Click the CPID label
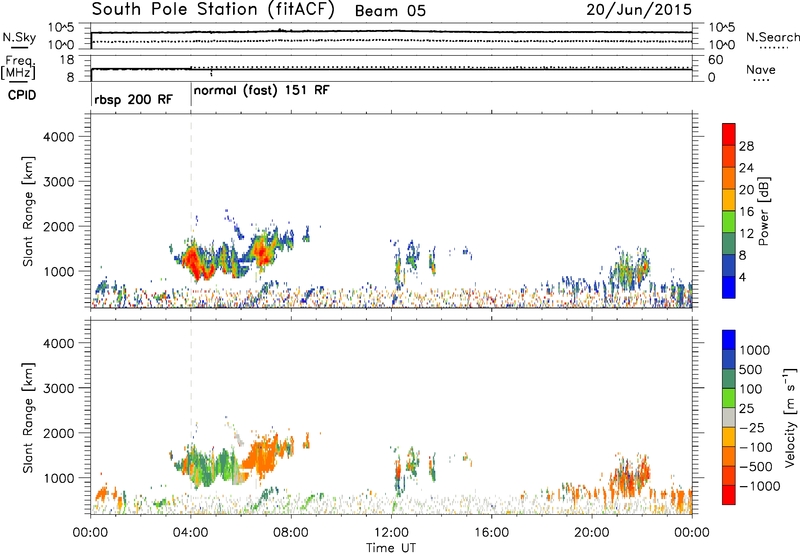800x554 pixels. [22, 95]
